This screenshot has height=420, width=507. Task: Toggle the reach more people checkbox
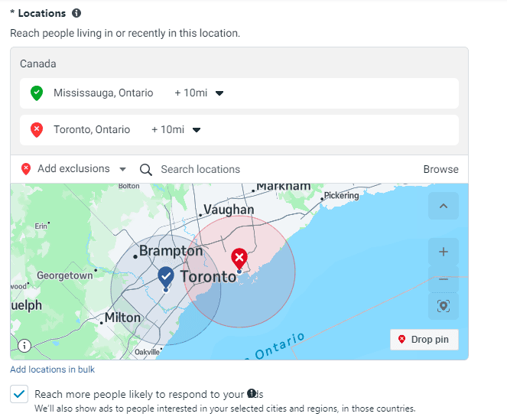(x=20, y=394)
